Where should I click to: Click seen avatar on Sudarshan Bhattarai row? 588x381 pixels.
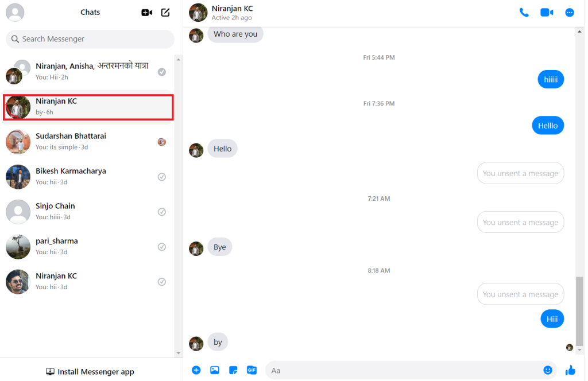pyautogui.click(x=161, y=142)
